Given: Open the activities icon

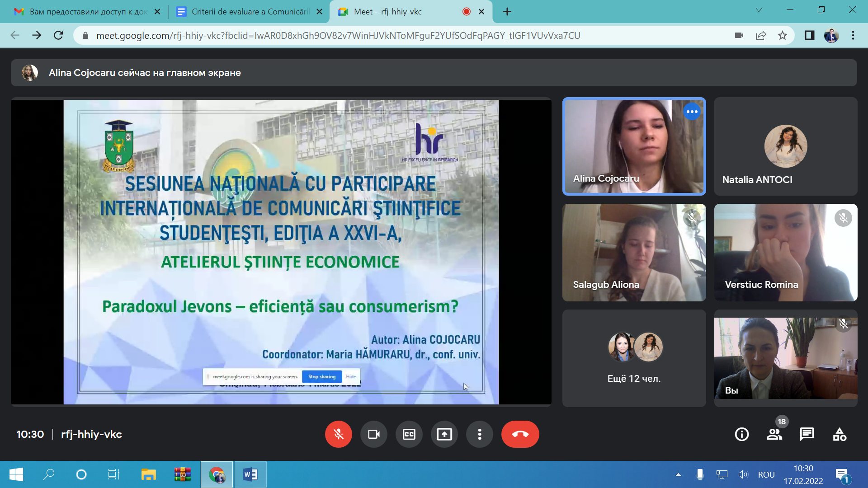Looking at the screenshot, I should [839, 434].
